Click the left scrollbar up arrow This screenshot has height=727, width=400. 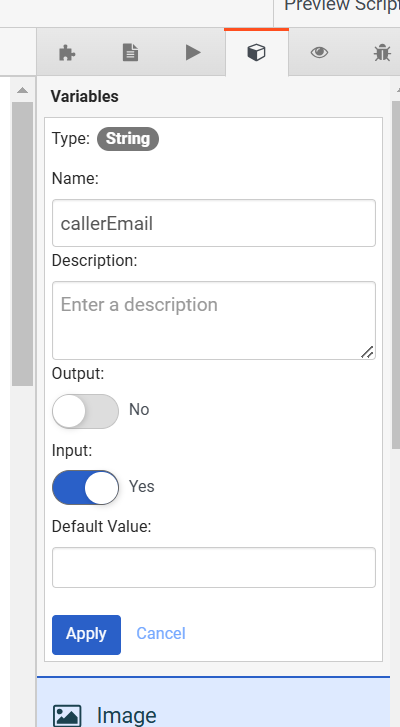tap(22, 90)
